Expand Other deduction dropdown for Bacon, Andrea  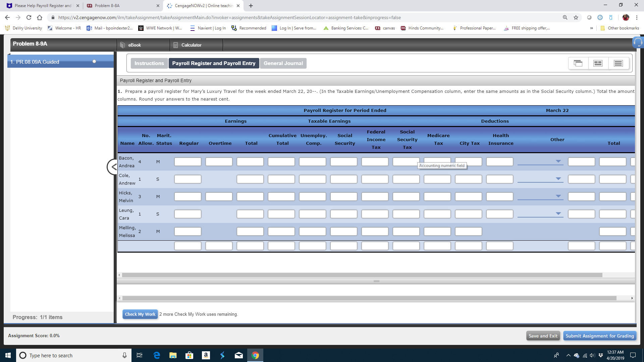click(x=558, y=161)
